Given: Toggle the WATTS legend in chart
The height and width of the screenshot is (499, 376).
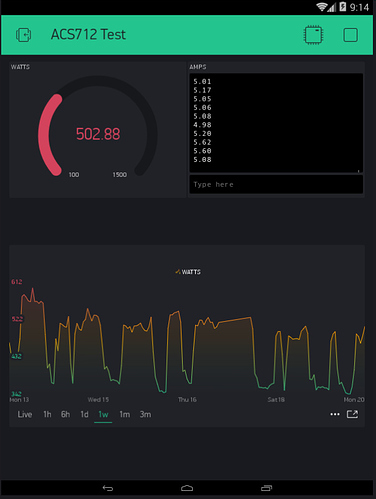Looking at the screenshot, I should point(188,272).
